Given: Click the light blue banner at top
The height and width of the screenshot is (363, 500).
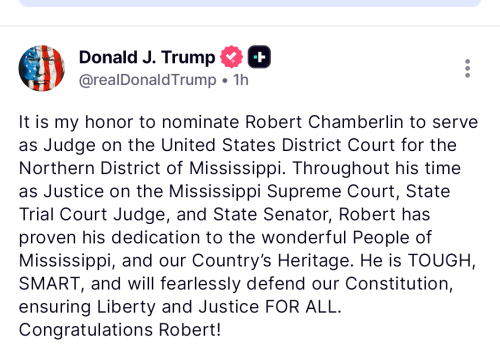Looking at the screenshot, I should coord(250,3).
